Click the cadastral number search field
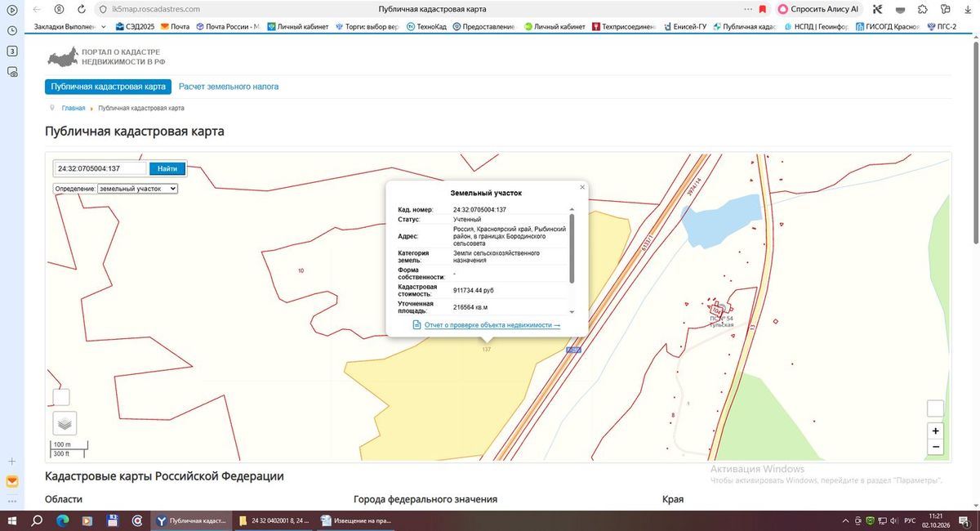The image size is (980, 531). tap(100, 168)
